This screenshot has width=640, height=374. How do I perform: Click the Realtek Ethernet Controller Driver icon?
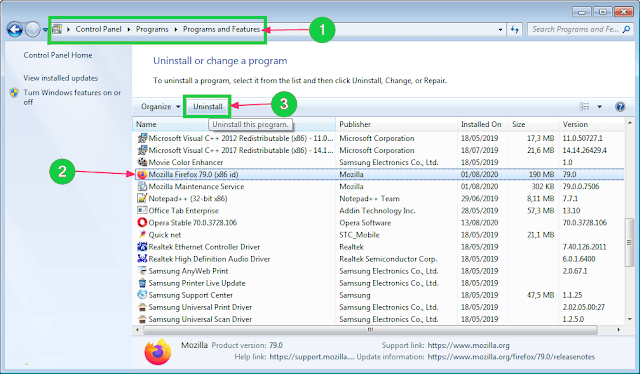[142, 247]
